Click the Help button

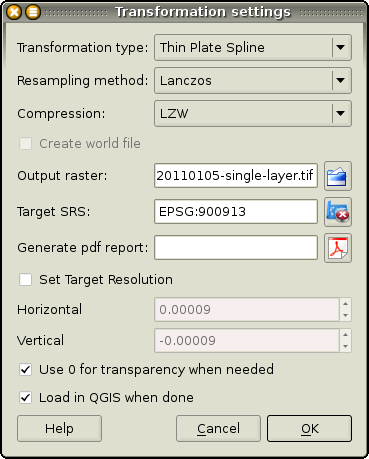click(x=59, y=429)
